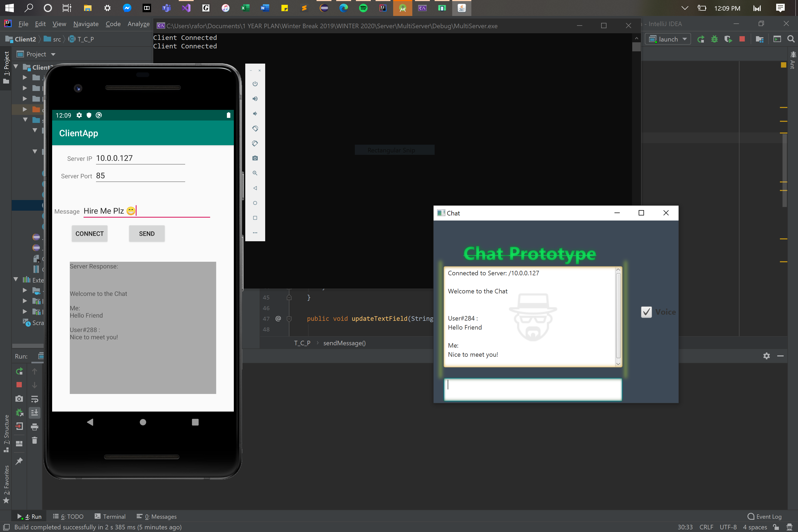Click the IntelliJ search magnifier icon

coord(791,39)
